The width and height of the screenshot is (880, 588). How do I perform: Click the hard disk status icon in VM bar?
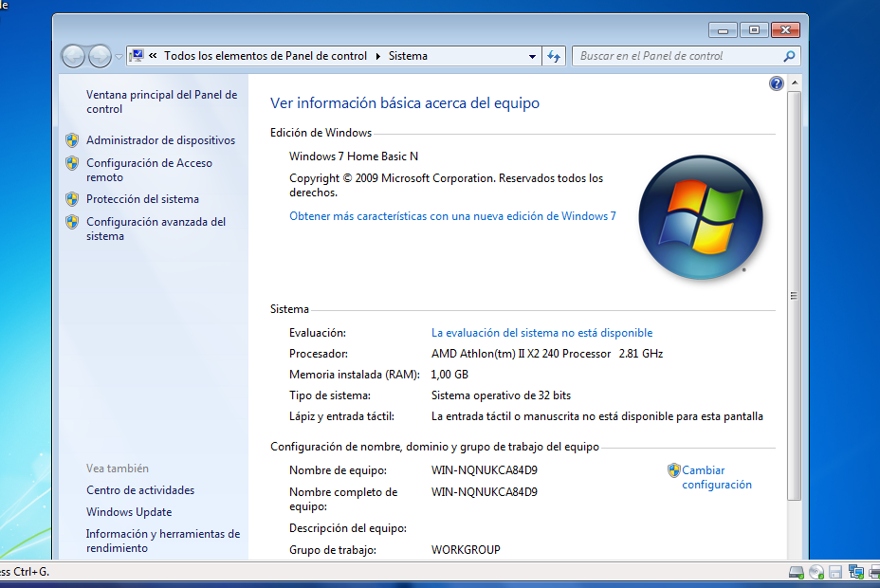click(x=797, y=572)
